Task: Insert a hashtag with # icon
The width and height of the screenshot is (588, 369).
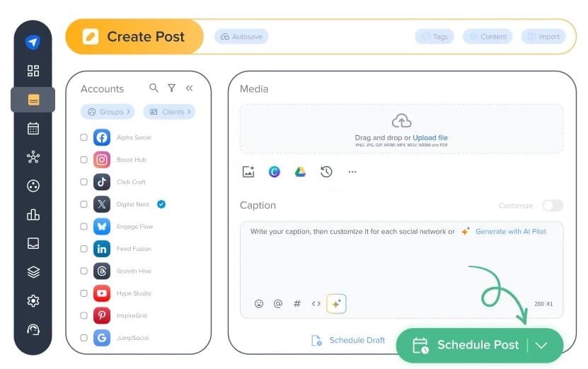Action: click(297, 303)
